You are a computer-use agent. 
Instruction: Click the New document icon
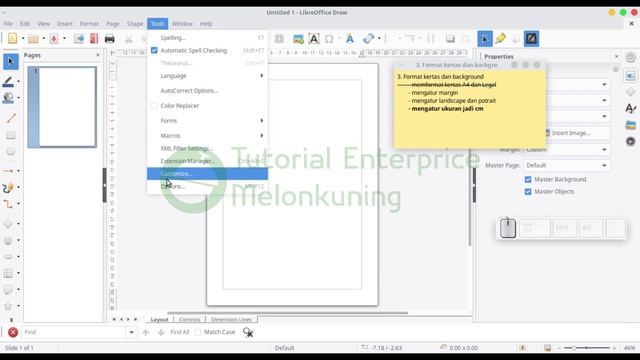[x=12, y=39]
